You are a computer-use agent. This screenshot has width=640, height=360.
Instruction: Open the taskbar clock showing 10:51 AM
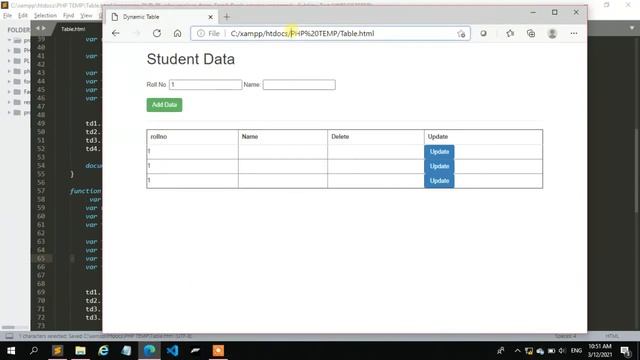click(600, 351)
